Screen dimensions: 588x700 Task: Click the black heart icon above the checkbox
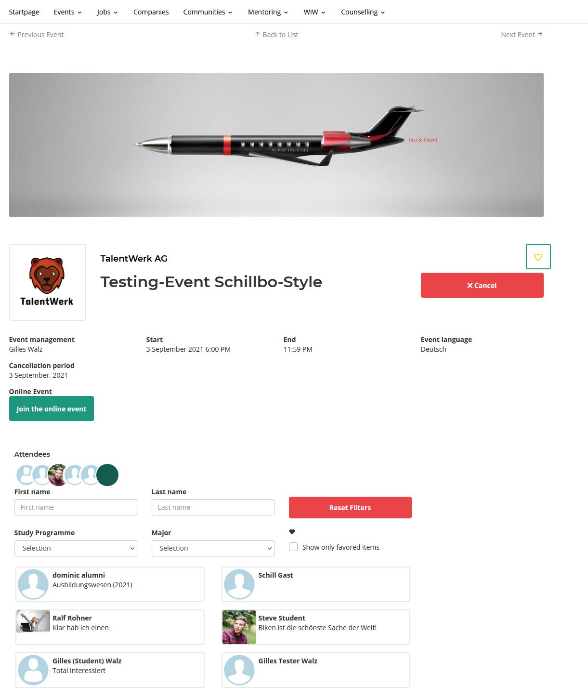pos(292,532)
